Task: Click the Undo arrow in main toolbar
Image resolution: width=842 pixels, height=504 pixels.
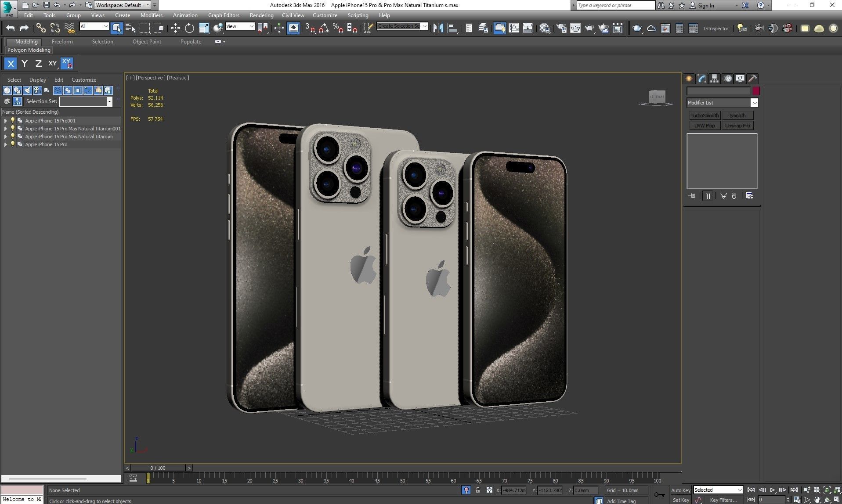Action: click(x=11, y=28)
